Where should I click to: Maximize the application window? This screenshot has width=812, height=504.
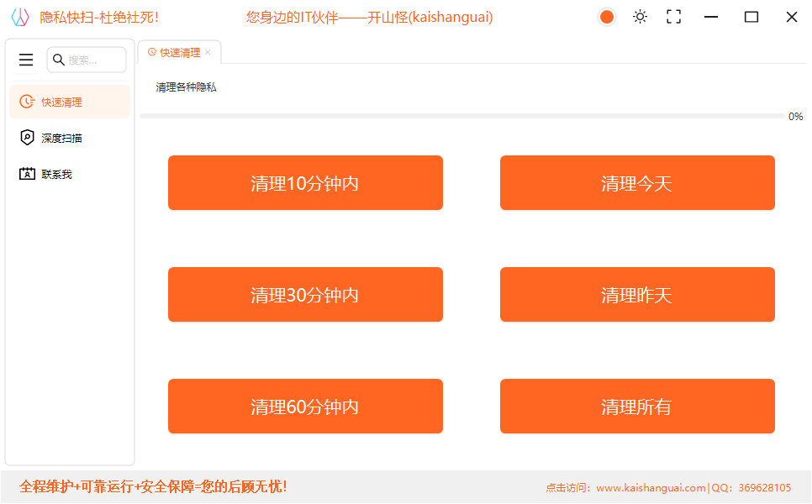coord(751,17)
